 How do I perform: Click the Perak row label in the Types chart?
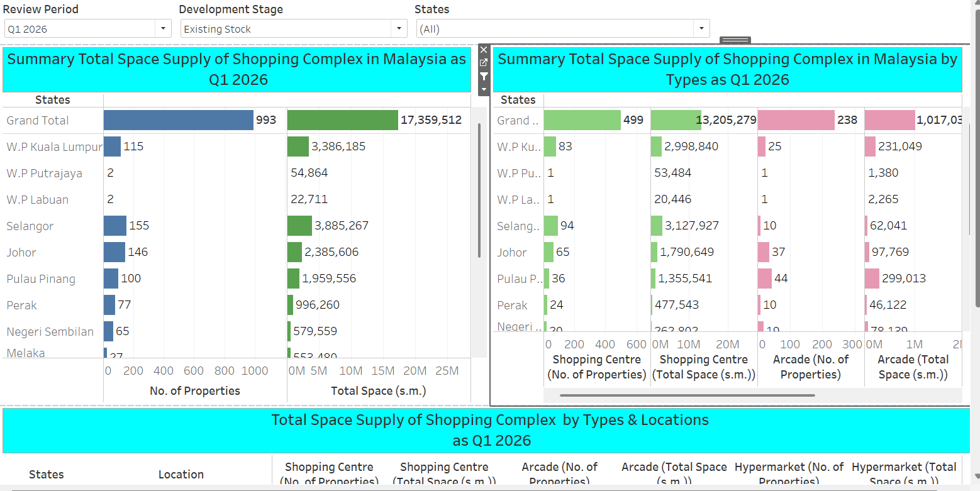513,306
